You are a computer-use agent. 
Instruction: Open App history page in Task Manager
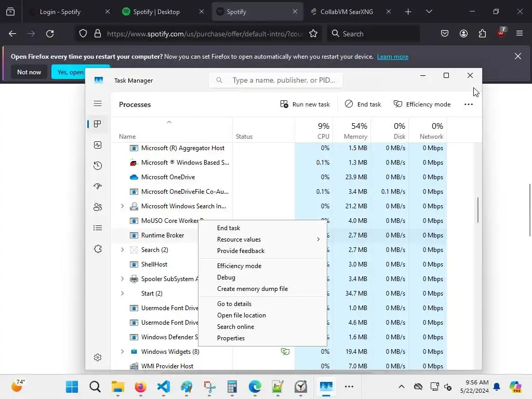pos(98,166)
